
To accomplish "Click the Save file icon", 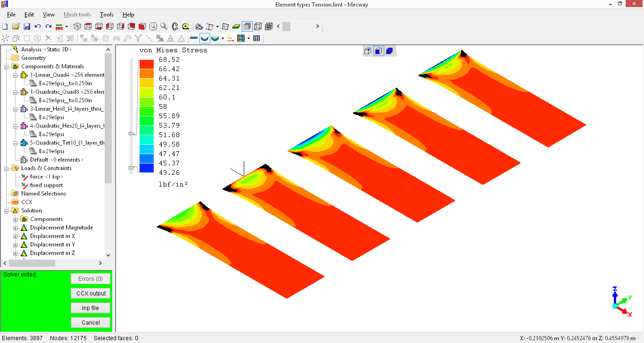I will 27,26.
